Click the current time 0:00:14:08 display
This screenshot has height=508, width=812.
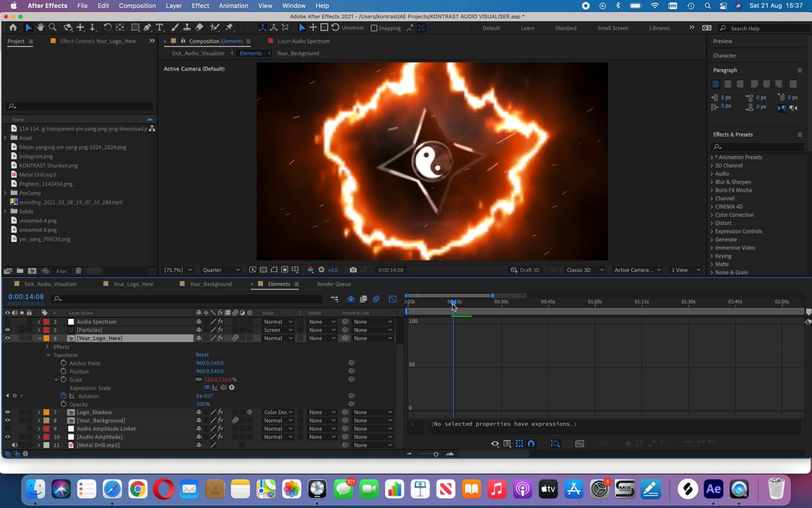click(x=25, y=297)
